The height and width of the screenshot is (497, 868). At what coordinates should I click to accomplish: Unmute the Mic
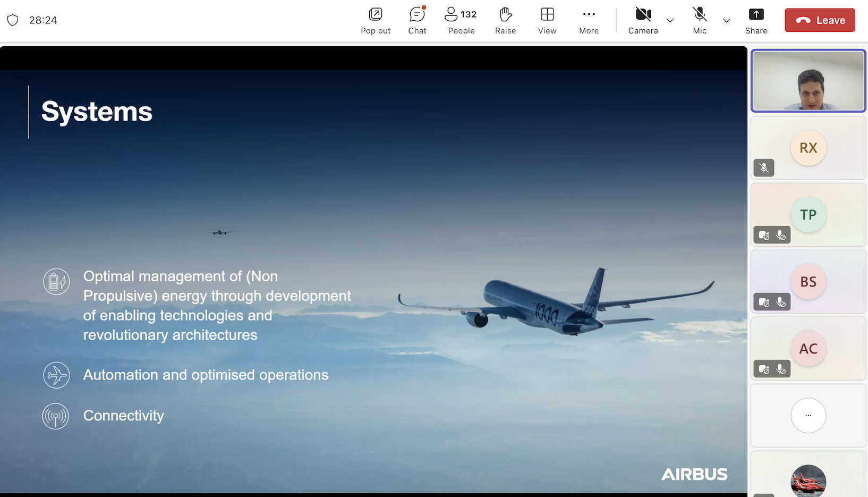tap(700, 20)
